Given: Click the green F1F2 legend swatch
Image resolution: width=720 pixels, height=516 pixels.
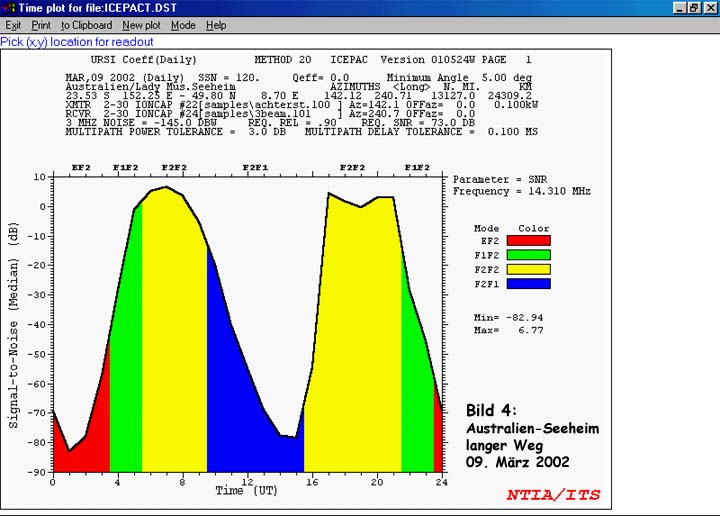Looking at the screenshot, I should pyautogui.click(x=529, y=255).
